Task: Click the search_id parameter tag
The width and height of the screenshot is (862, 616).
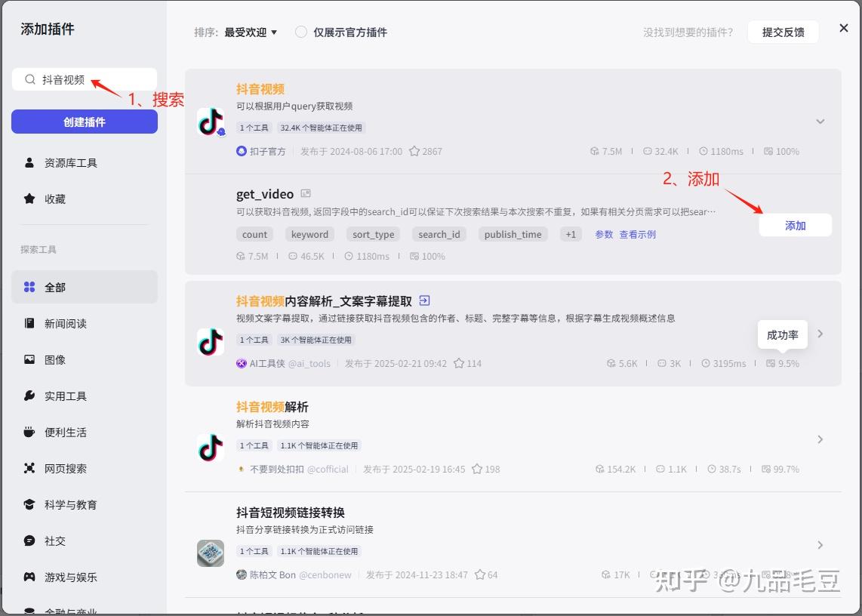Action: (x=439, y=234)
